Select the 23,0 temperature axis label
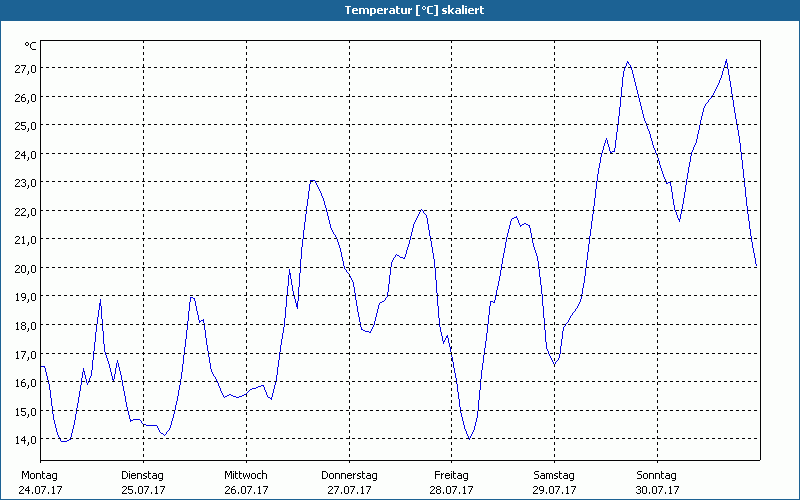800x500 pixels. click(x=25, y=182)
